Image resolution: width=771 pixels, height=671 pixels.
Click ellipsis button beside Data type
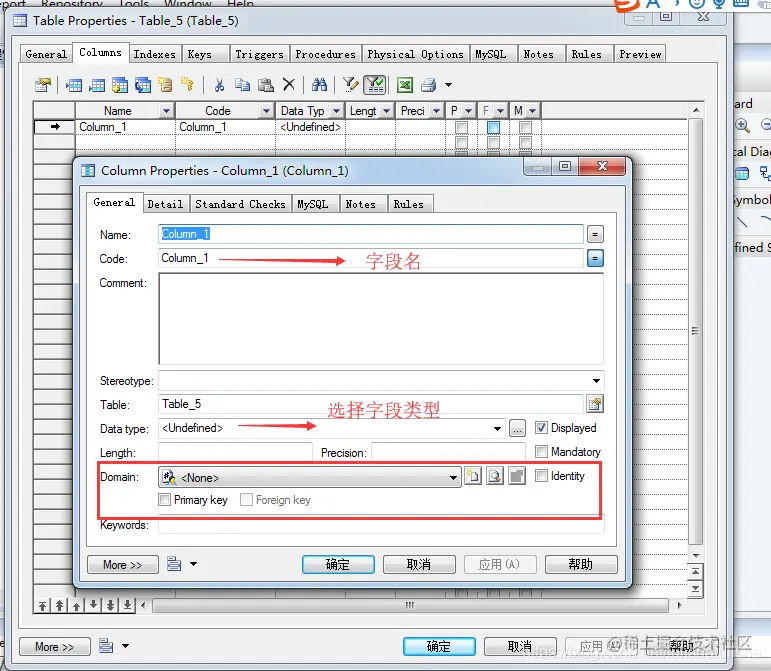[517, 428]
